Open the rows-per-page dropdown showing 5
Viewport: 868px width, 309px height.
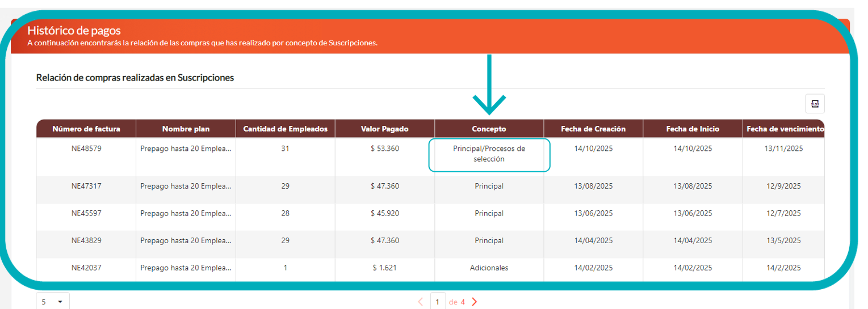[53, 302]
